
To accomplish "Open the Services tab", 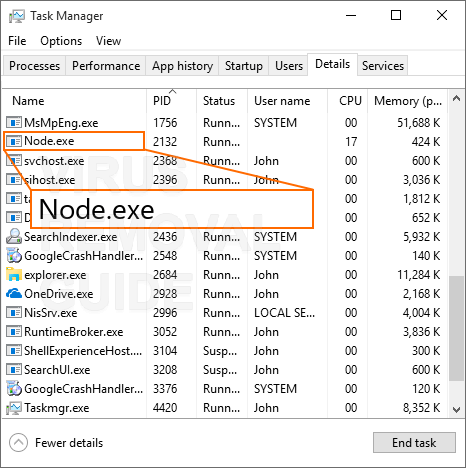I will (383, 66).
